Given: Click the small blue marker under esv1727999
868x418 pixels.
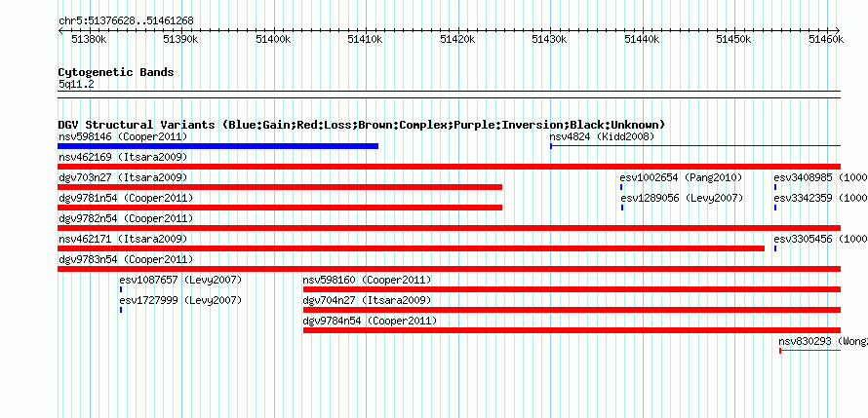Looking at the screenshot, I should [121, 310].
